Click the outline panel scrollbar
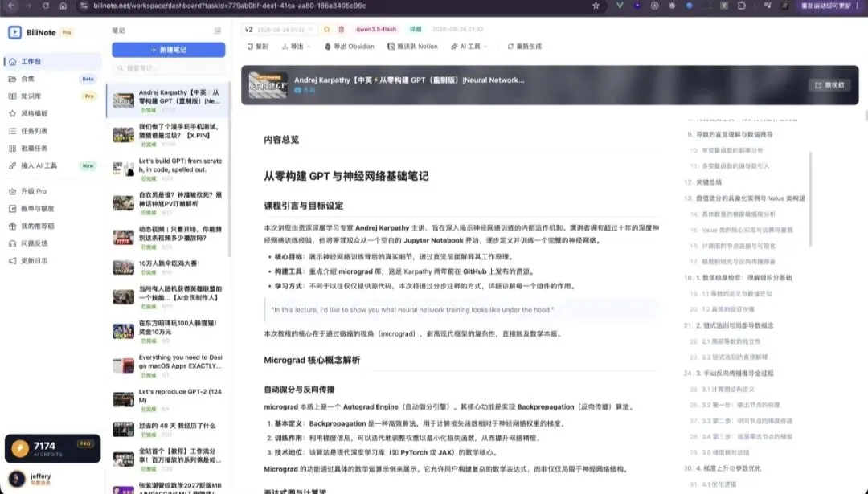The width and height of the screenshot is (868, 494). 810,199
